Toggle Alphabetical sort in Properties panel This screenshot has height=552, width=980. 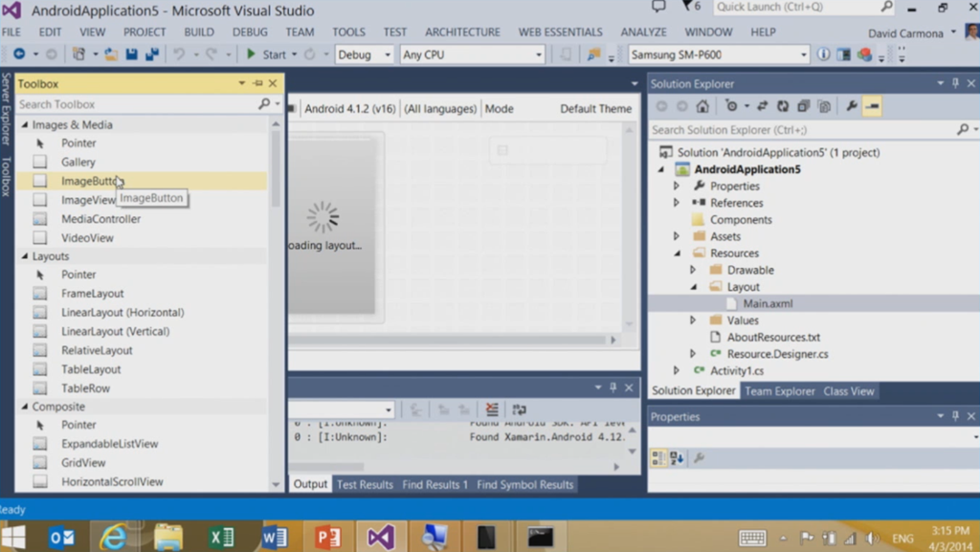tap(677, 458)
